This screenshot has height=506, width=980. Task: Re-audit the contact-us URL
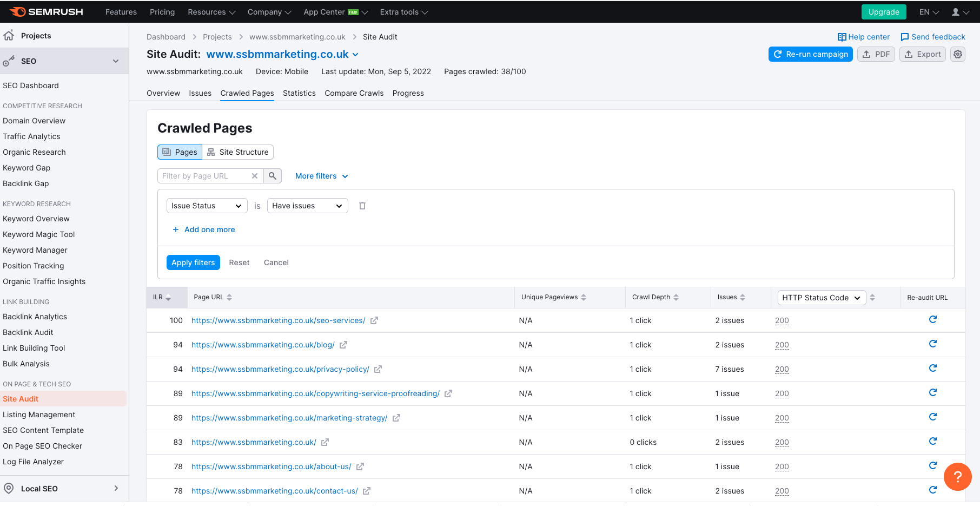coord(933,490)
